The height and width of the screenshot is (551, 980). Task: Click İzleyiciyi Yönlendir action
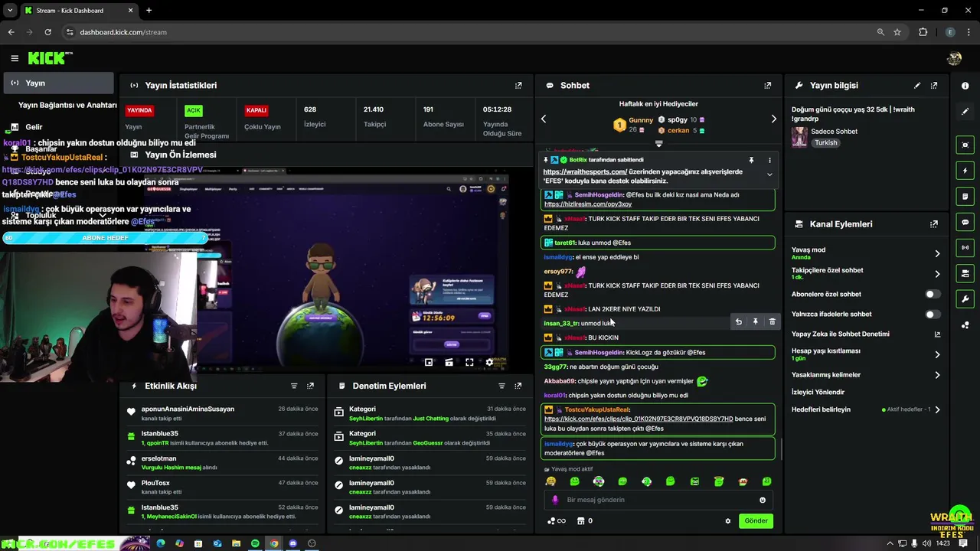[x=818, y=392]
